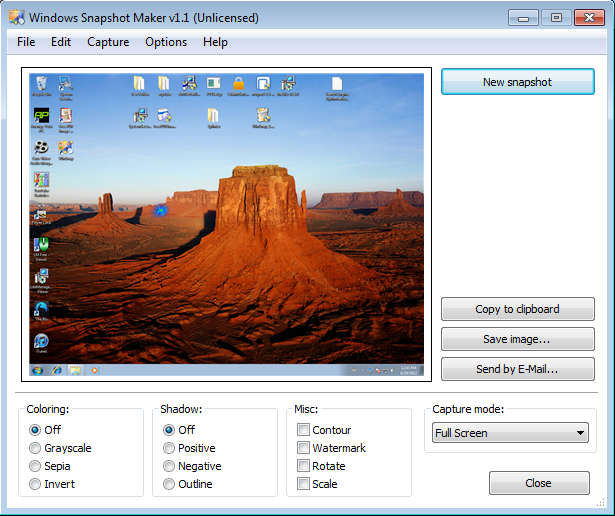The image size is (615, 516).
Task: Click the Save image button
Action: click(x=517, y=339)
